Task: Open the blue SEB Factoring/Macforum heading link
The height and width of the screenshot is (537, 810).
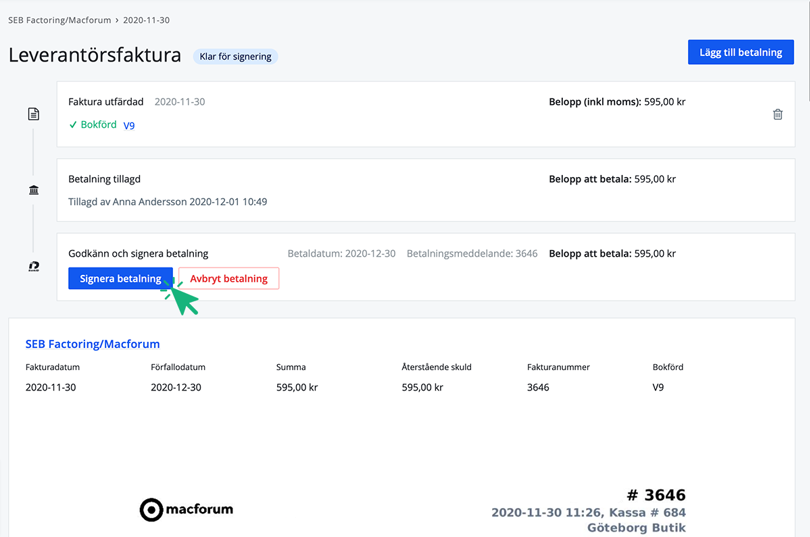Action: coord(92,344)
